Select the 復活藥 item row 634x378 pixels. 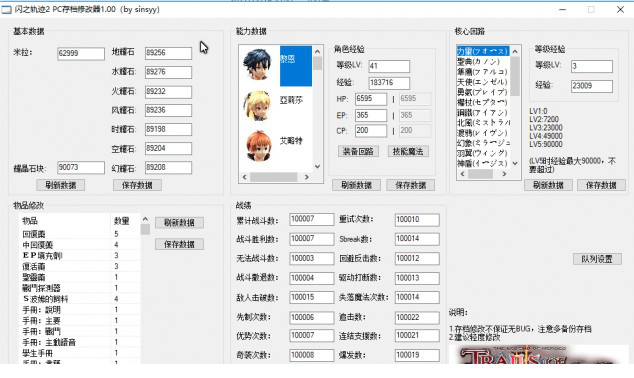[x=79, y=266]
